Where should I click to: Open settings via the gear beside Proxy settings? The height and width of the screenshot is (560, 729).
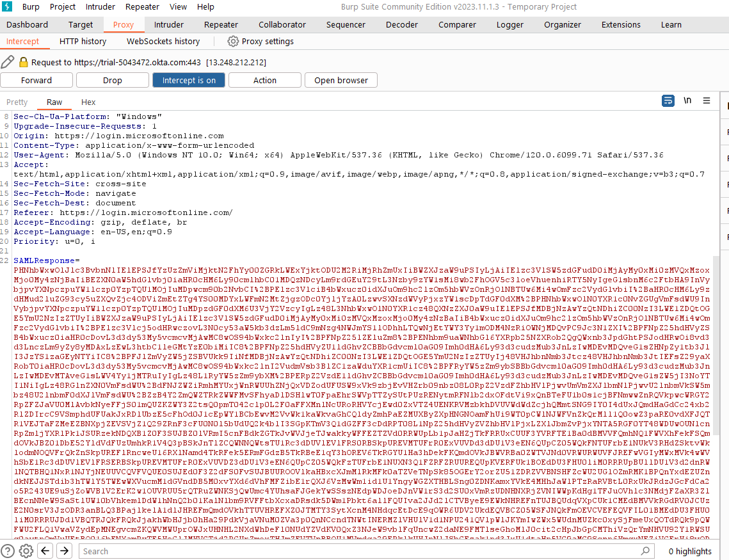tap(232, 40)
